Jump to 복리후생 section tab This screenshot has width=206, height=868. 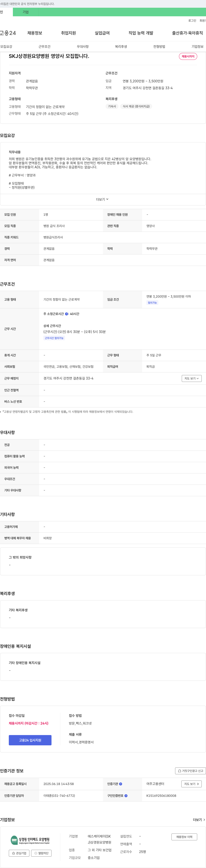pyautogui.click(x=121, y=47)
